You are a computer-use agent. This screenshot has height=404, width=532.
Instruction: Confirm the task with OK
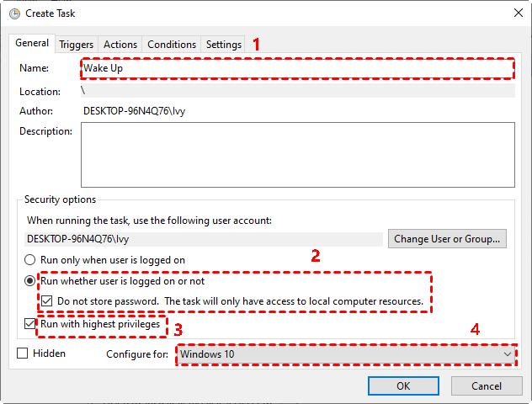(x=403, y=385)
